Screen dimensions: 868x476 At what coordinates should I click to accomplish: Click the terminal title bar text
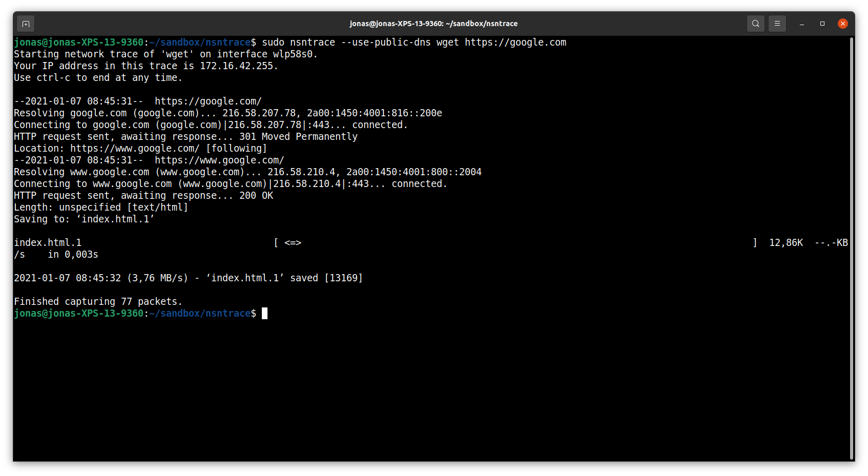[433, 24]
